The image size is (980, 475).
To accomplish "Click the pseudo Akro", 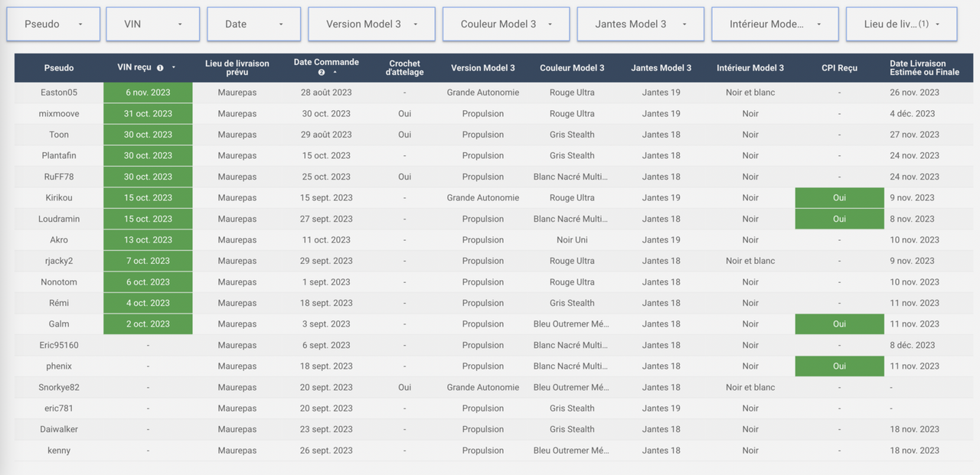I will (59, 240).
